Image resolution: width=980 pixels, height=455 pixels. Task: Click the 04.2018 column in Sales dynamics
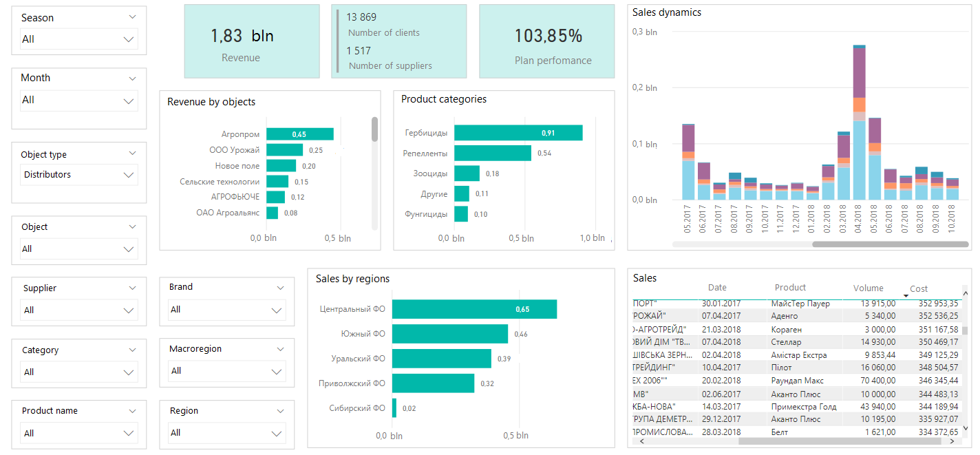(x=859, y=123)
